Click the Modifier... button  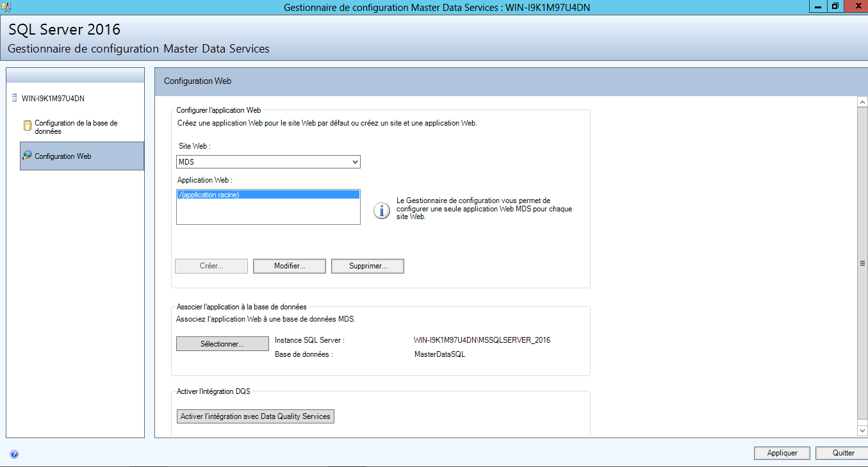tap(290, 266)
